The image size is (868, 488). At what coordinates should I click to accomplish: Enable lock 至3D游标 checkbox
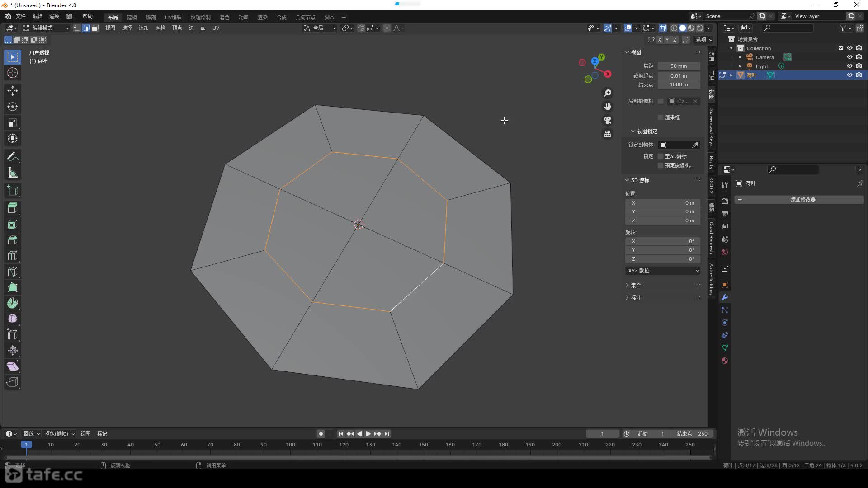point(660,156)
